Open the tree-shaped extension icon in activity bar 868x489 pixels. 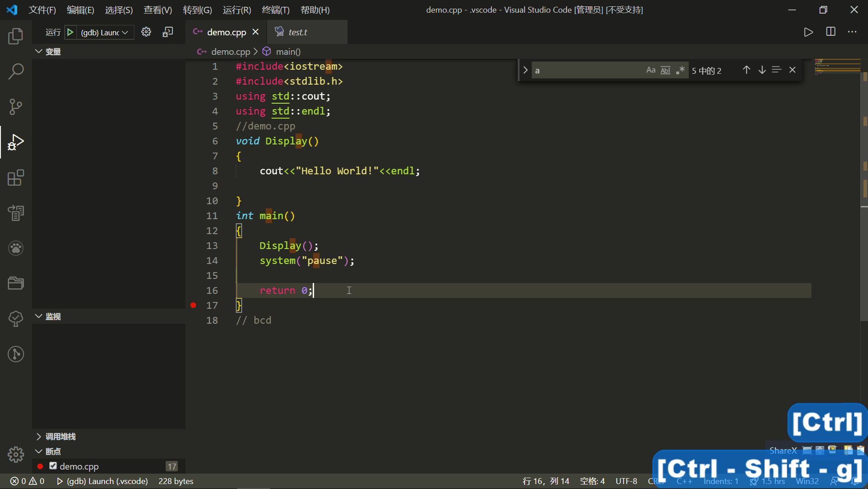point(16,319)
